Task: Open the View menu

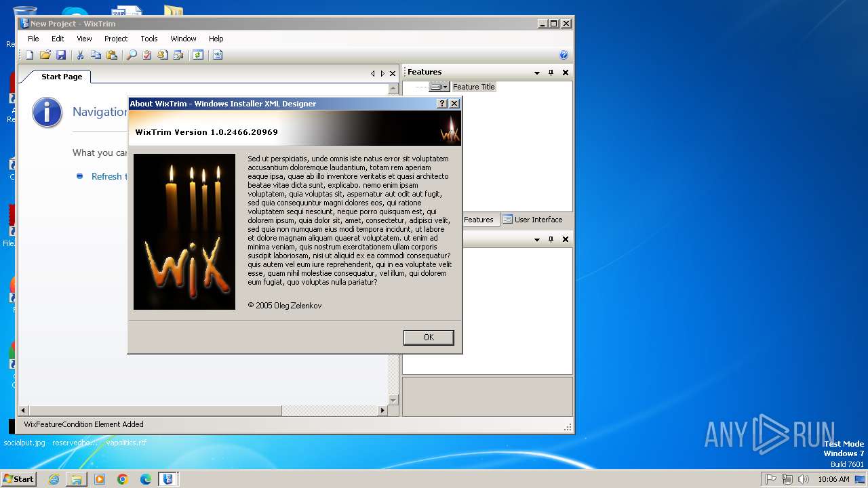Action: click(x=84, y=39)
